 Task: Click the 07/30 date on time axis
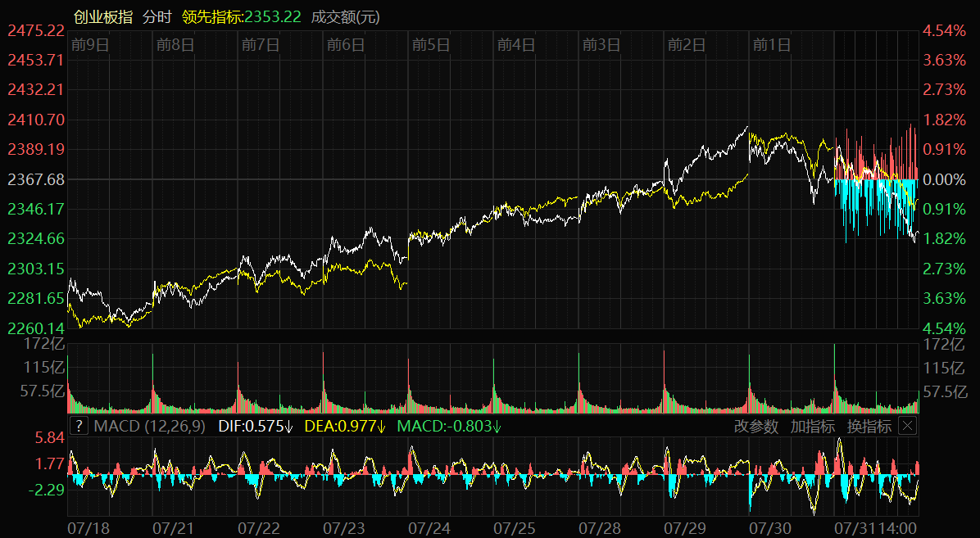770,529
